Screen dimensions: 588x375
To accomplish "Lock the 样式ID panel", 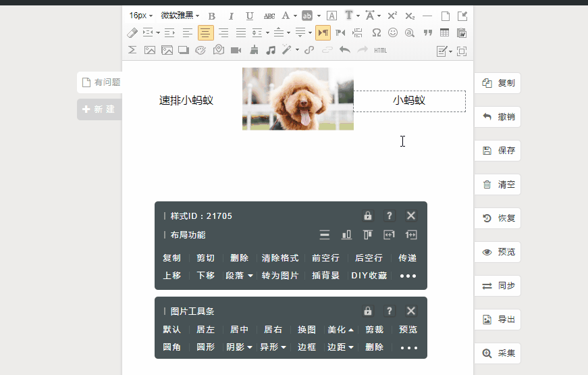I will [368, 216].
